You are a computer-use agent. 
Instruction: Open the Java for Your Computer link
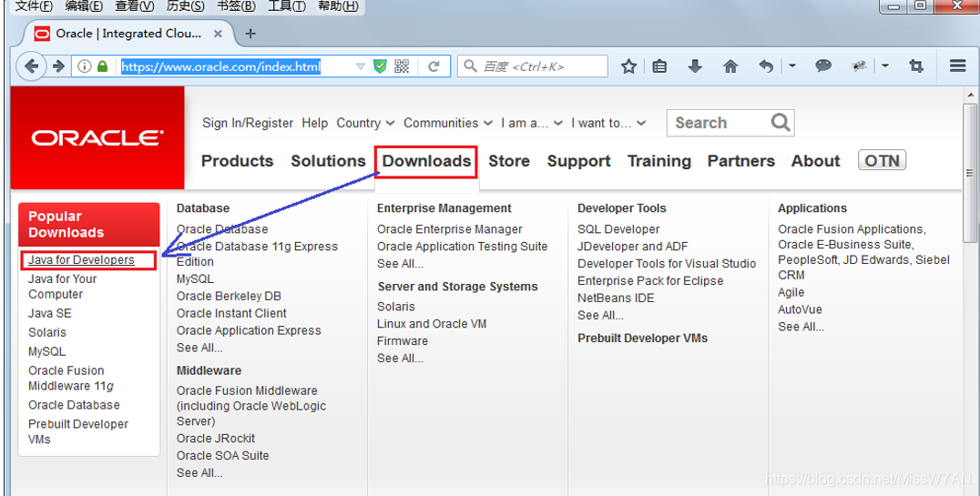click(x=63, y=287)
